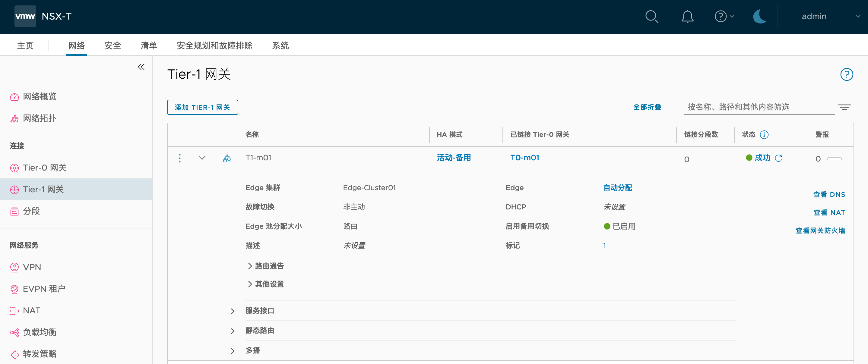This screenshot has height=364, width=868.
Task: Click the EVPN 租户 sidebar icon
Action: tap(14, 289)
